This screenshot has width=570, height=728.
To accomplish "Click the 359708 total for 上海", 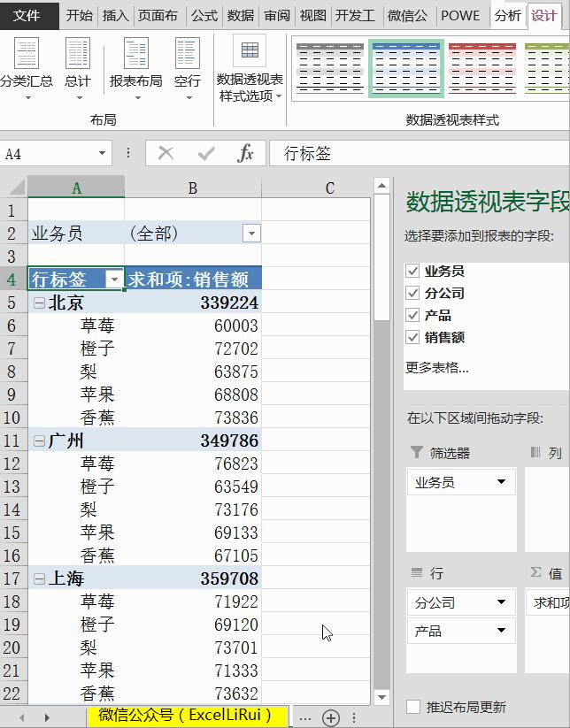I will click(193, 579).
